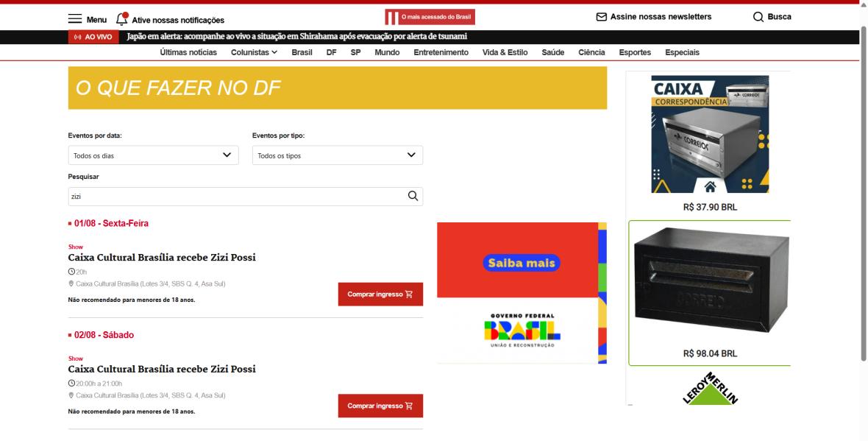
Task: Click the Governo Federal Brasil logo
Action: coord(522,331)
